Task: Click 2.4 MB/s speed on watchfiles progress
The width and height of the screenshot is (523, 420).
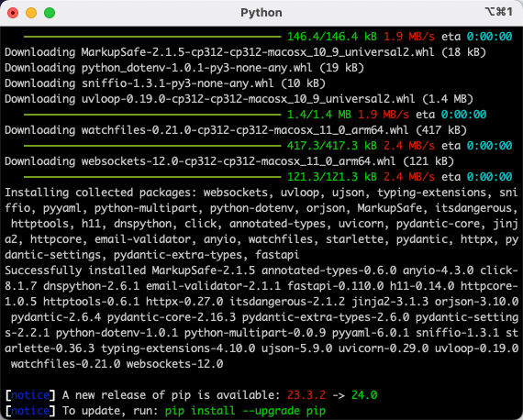Action: point(409,146)
